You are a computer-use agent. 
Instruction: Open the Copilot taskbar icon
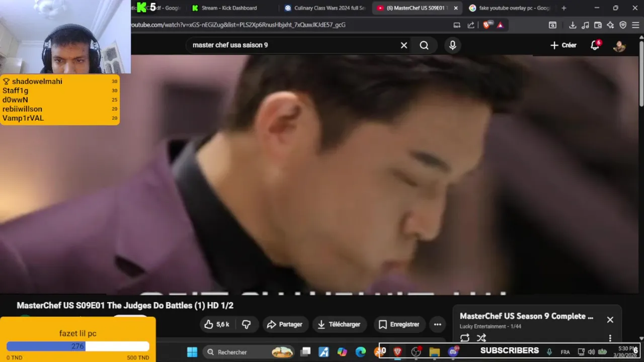[342, 352]
